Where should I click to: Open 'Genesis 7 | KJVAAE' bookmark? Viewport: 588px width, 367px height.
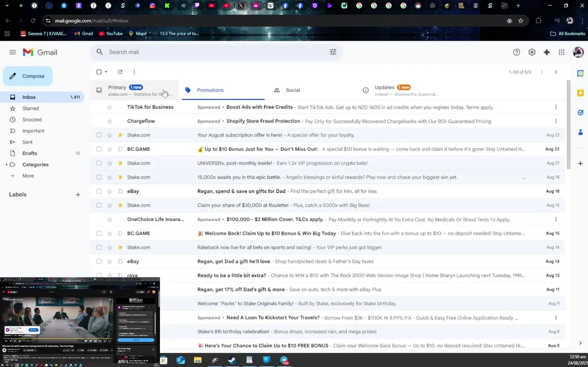point(43,34)
